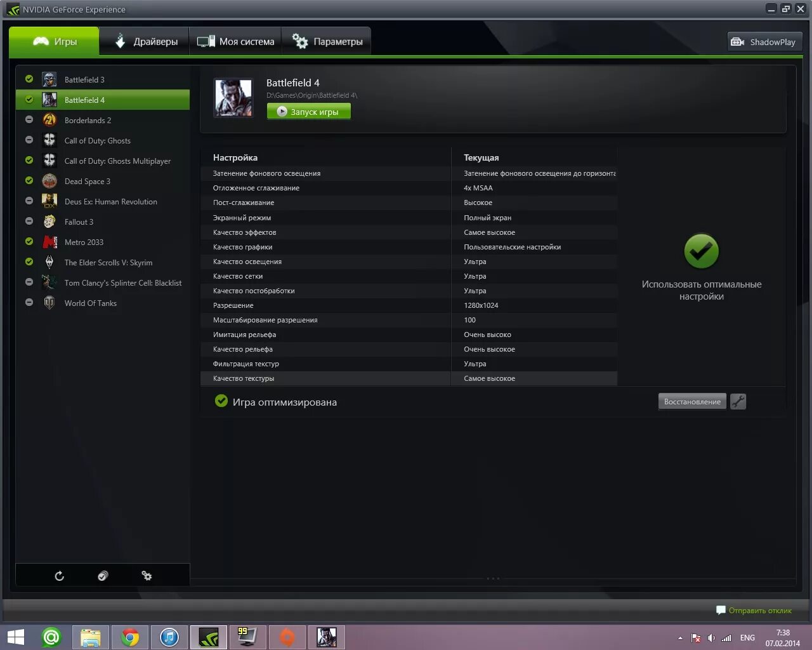Click the ENG language indicator
The height and width of the screenshot is (650, 812).
[x=747, y=638]
